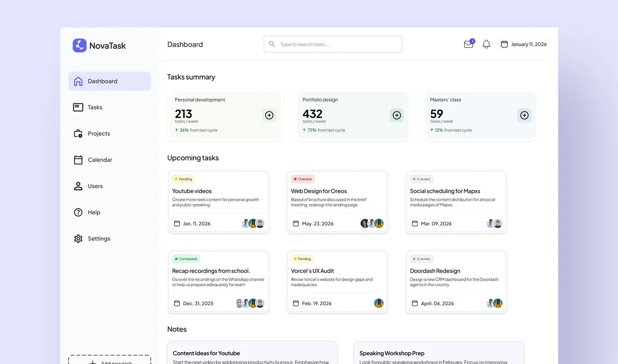Image resolution: width=618 pixels, height=364 pixels.
Task: Open Personal development arrow button
Action: [269, 115]
